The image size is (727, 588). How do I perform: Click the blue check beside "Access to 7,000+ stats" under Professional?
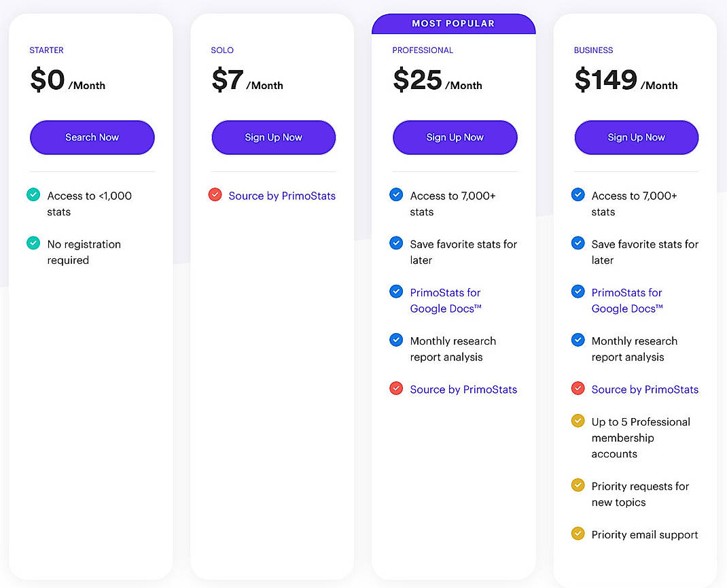pyautogui.click(x=396, y=194)
